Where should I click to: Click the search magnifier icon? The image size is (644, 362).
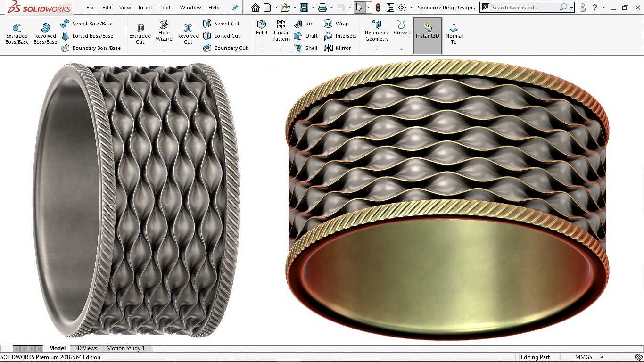coord(563,8)
